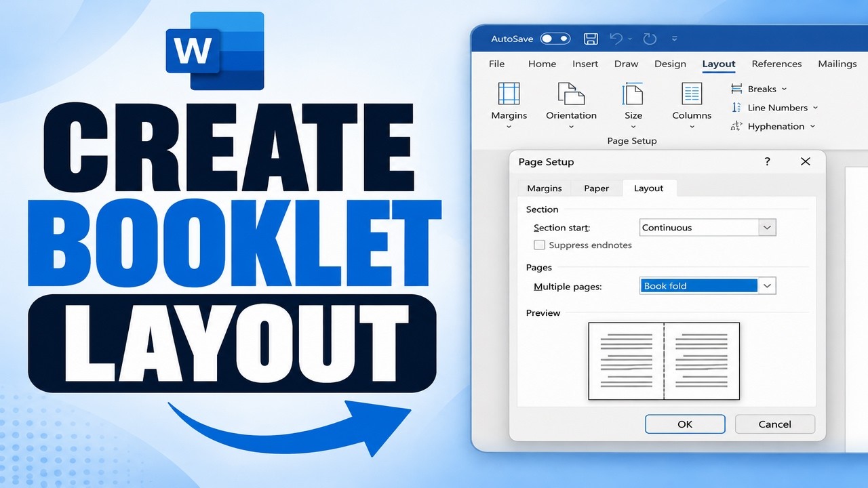
Task: Check the Suppress endnotes checkbox
Action: 539,245
